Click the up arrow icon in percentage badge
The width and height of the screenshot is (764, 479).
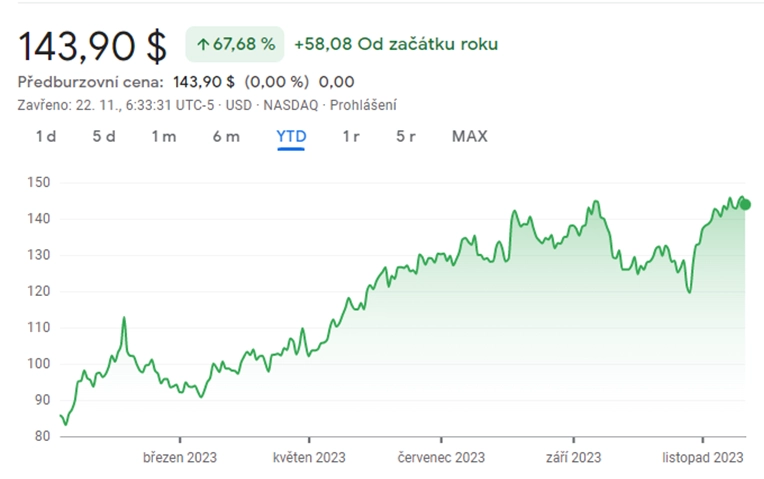point(203,45)
